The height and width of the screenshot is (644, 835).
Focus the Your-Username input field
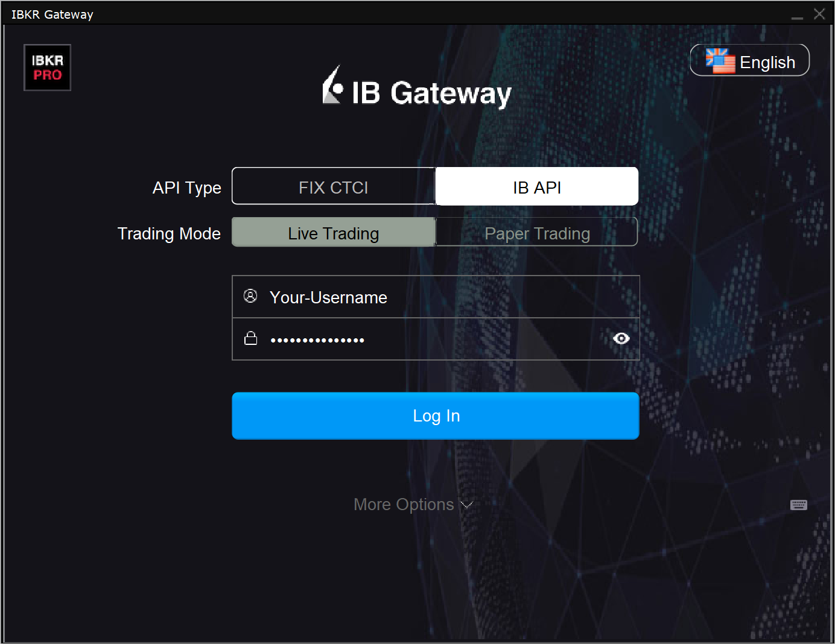tap(436, 297)
